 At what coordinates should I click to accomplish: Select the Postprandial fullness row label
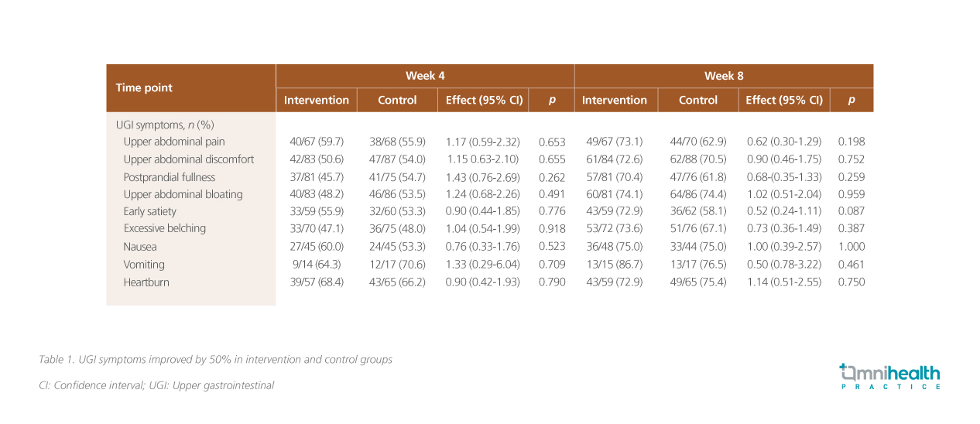pyautogui.click(x=170, y=177)
